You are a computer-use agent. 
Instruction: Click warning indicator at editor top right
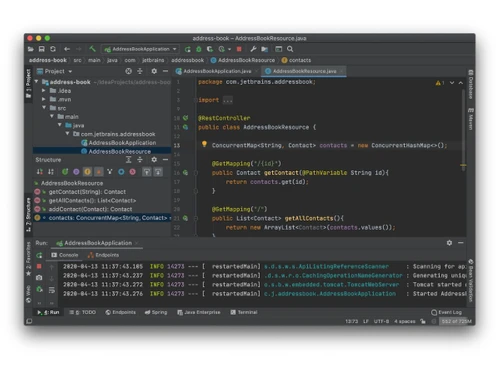[440, 83]
